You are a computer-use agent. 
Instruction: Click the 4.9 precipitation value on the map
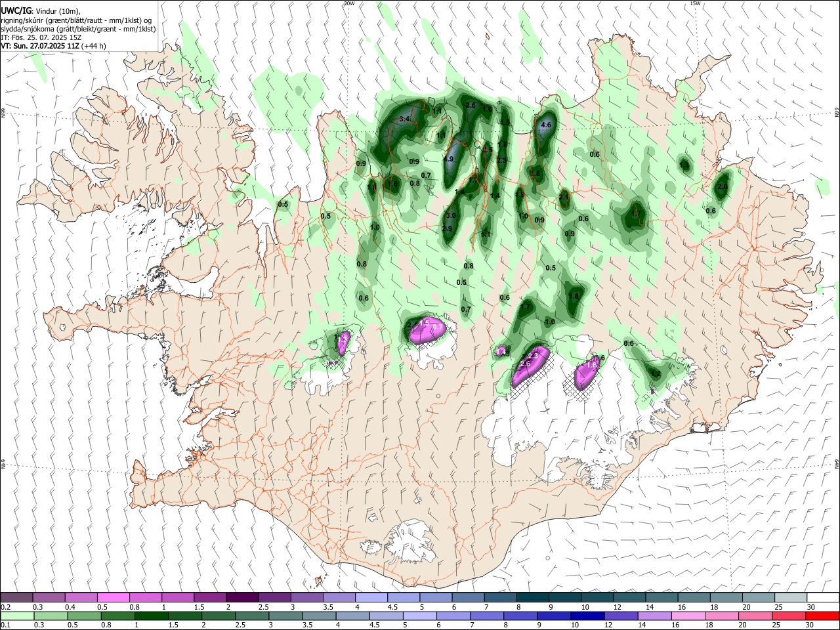pyautogui.click(x=449, y=159)
